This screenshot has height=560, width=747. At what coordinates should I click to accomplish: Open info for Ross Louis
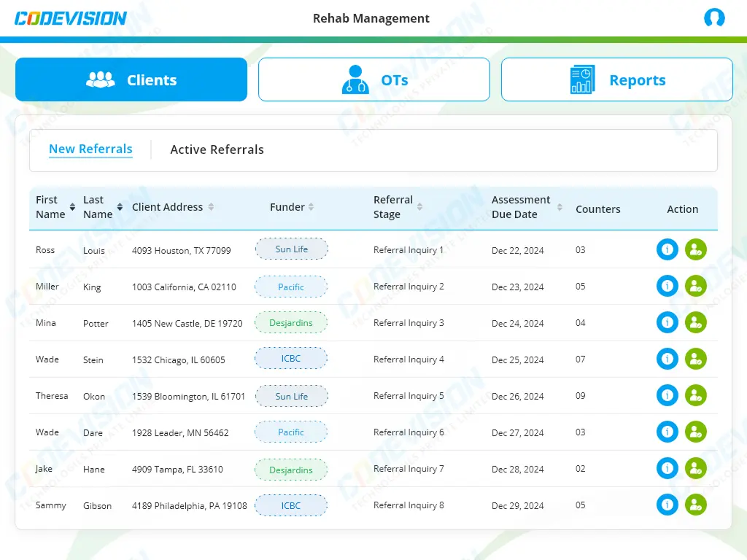(667, 249)
